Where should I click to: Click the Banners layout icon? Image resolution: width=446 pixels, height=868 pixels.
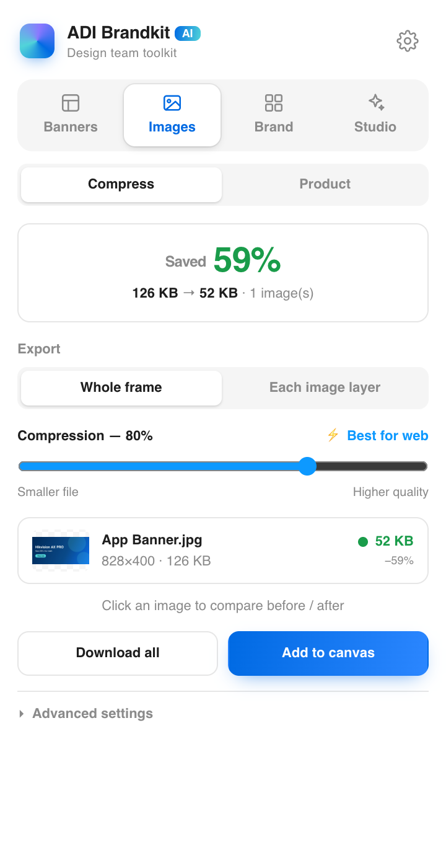[71, 103]
